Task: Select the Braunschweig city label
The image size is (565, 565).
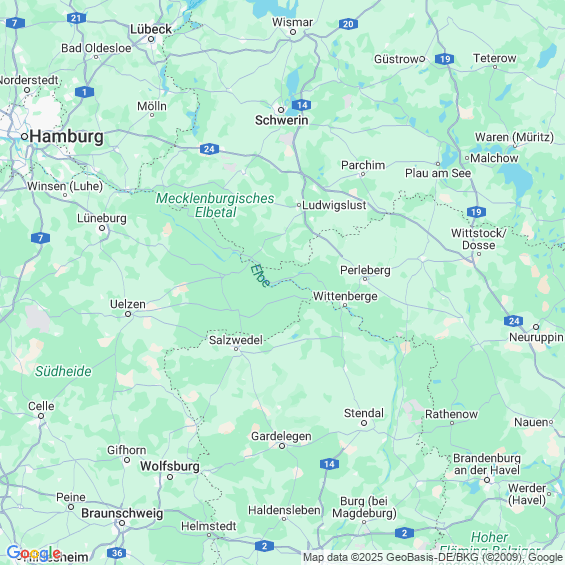Action: tap(122, 513)
